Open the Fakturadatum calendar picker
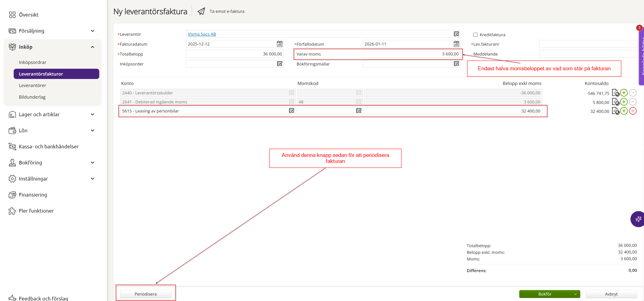Viewport: 644px width, 301px height. point(280,44)
